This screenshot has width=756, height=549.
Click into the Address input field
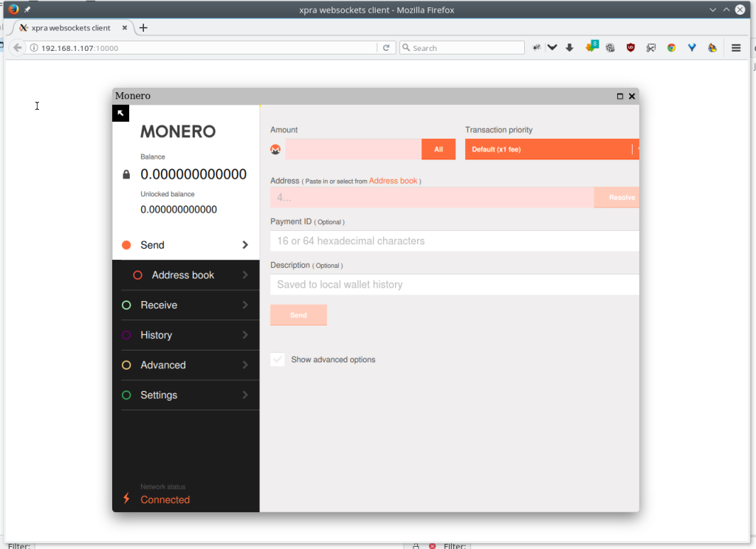(432, 198)
